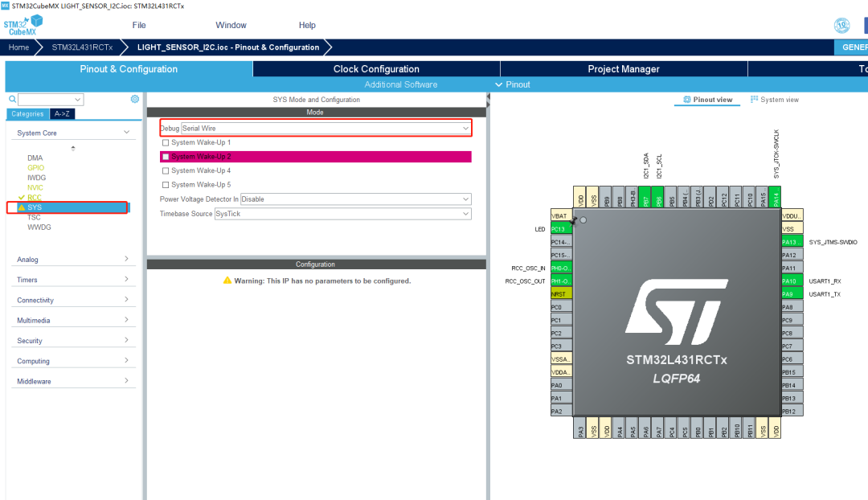This screenshot has height=500, width=868.
Task: Open Power Voltage Detector In dropdown
Action: click(x=356, y=199)
